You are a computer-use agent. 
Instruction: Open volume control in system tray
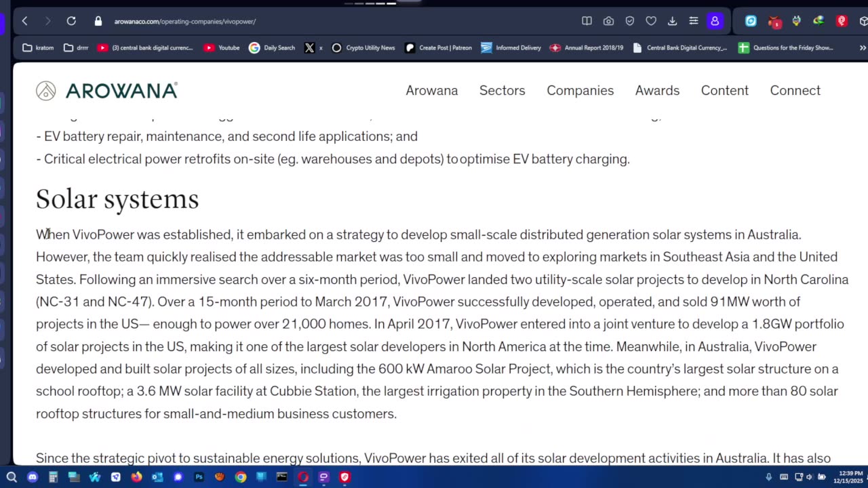click(x=809, y=477)
